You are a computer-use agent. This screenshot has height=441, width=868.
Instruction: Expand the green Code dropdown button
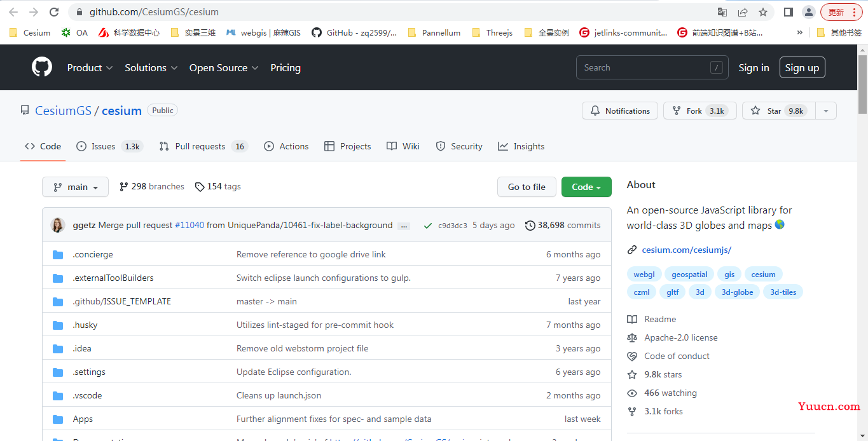[x=586, y=187]
